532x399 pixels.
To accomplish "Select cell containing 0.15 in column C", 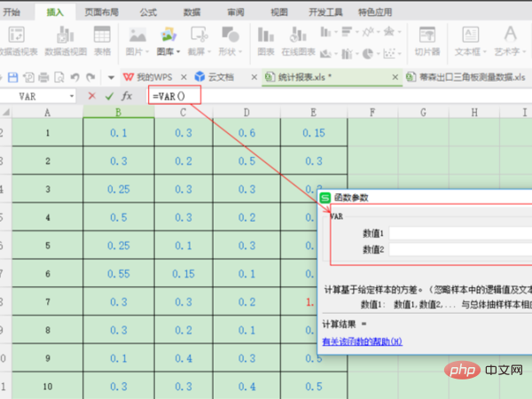I will [x=184, y=273].
